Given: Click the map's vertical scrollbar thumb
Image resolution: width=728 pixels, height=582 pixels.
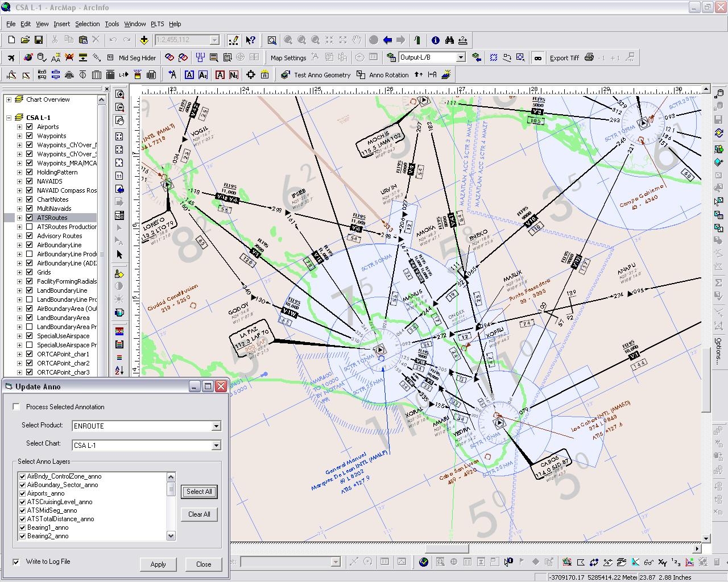Looking at the screenshot, I should (x=706, y=380).
